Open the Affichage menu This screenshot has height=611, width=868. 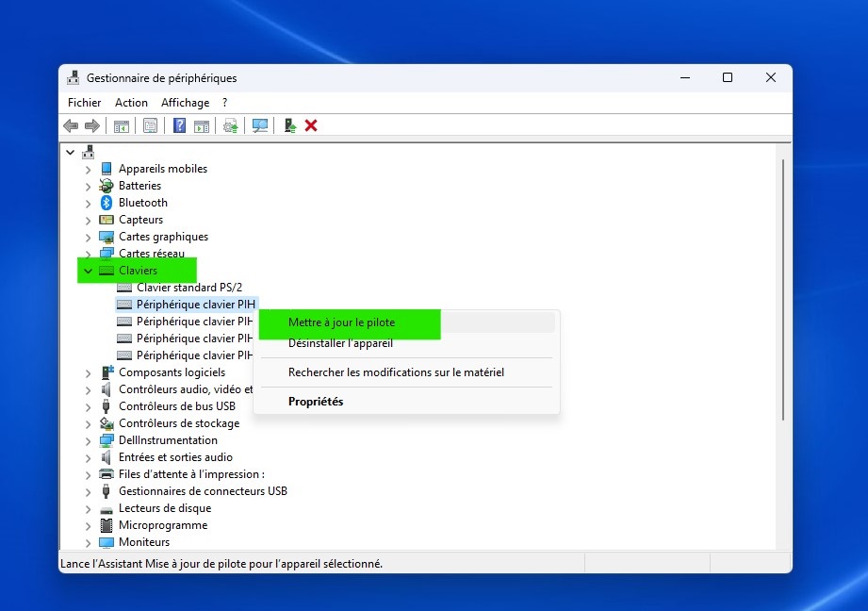coord(186,103)
